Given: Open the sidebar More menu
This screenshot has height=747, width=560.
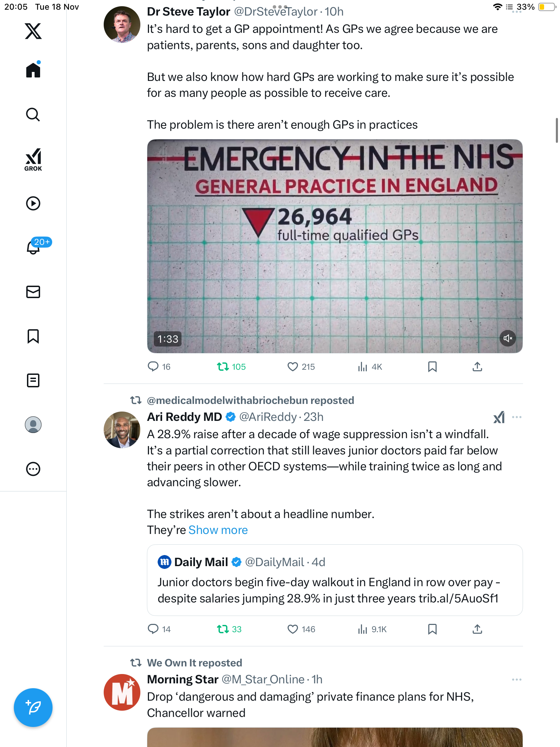Looking at the screenshot, I should coord(33,469).
